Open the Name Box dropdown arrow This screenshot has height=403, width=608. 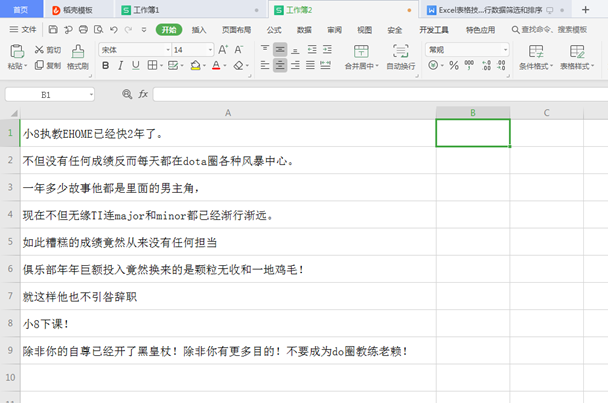point(91,95)
